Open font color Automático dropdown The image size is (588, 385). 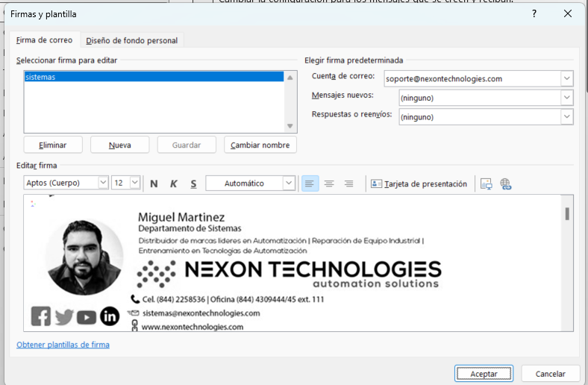[x=288, y=183]
